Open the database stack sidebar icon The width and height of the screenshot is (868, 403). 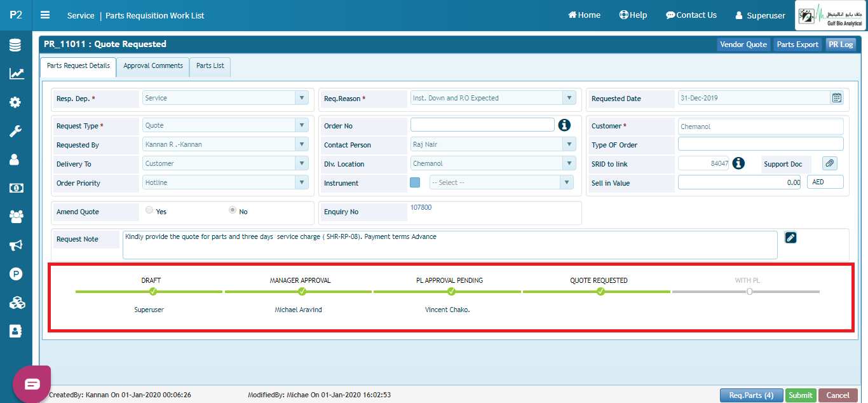pyautogui.click(x=16, y=45)
